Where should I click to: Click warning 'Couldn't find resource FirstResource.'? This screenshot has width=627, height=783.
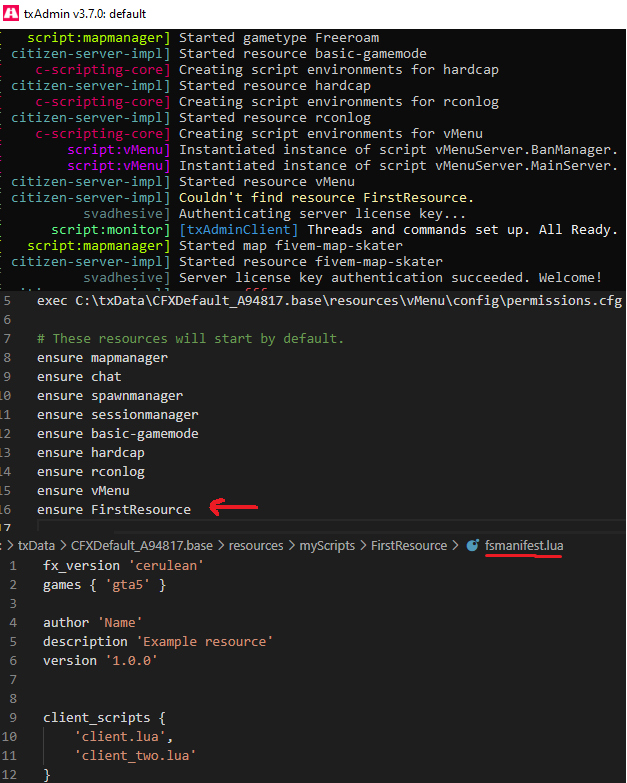coord(326,197)
